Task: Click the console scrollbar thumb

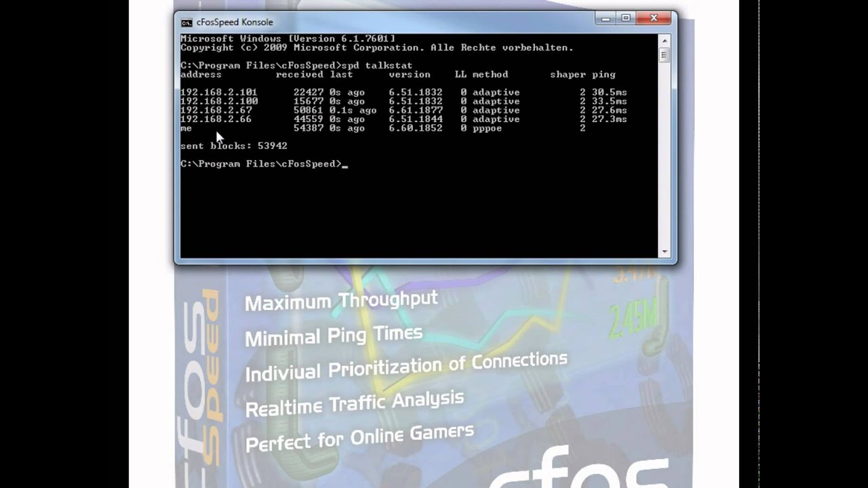Action: click(664, 55)
